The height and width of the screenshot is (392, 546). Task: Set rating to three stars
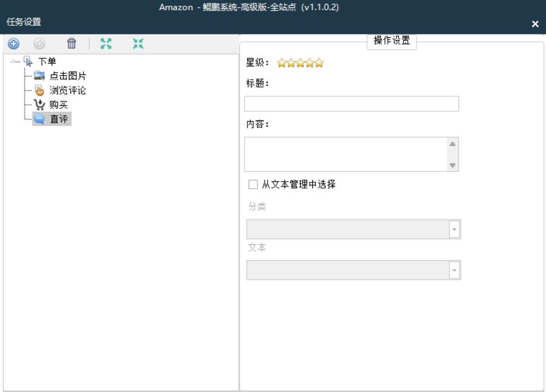[x=300, y=63]
